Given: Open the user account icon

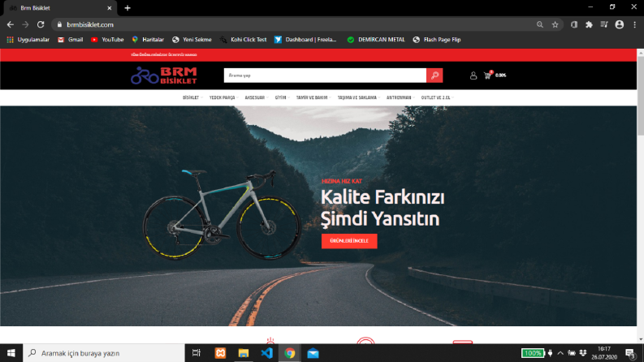Looking at the screenshot, I should pos(473,75).
